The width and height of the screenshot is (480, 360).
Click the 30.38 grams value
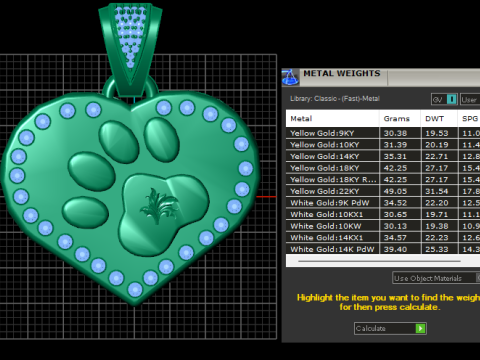[395, 133]
